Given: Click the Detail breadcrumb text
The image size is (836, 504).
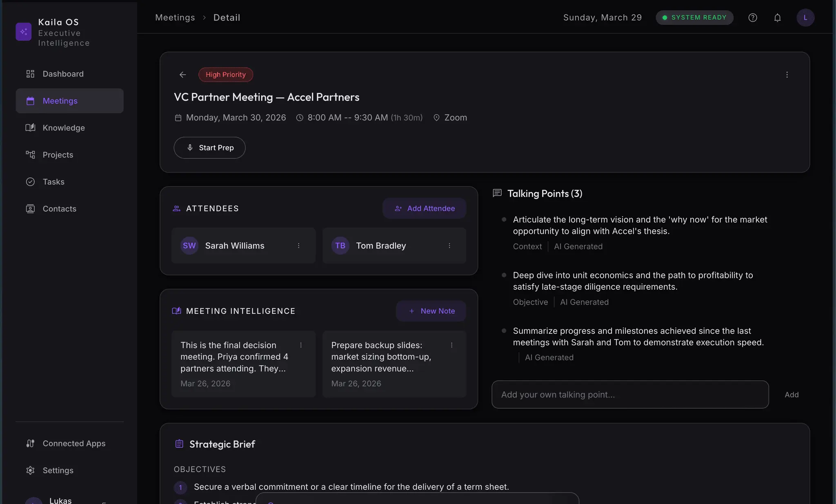Looking at the screenshot, I should pyautogui.click(x=227, y=18).
